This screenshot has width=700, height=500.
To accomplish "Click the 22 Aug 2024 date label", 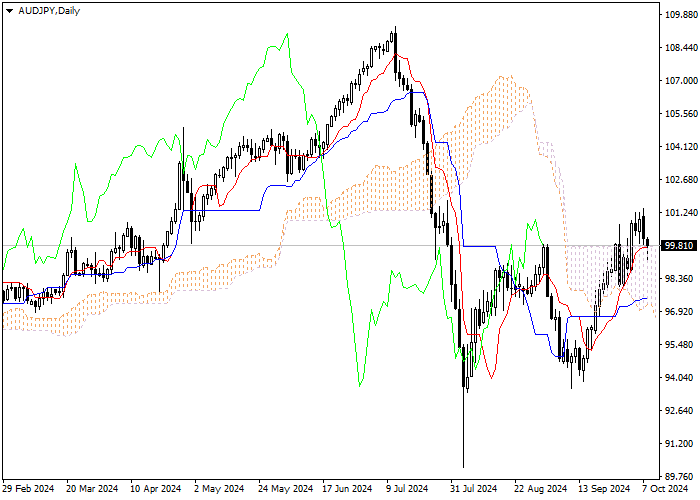I will coord(541,489).
